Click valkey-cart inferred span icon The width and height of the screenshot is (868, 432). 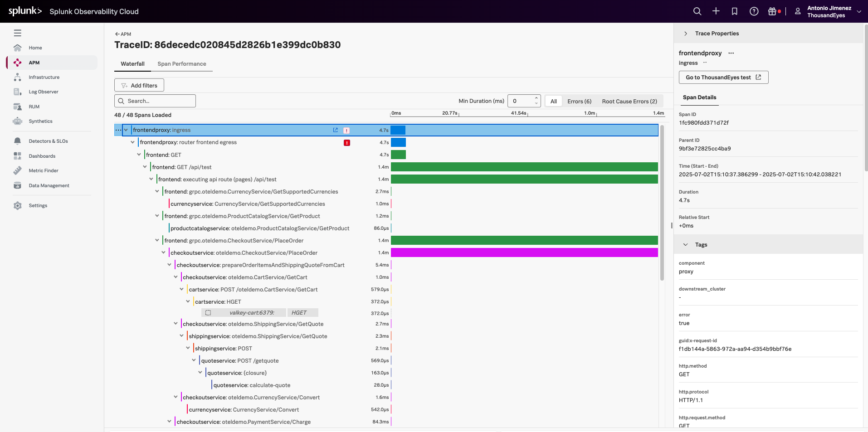coord(208,313)
